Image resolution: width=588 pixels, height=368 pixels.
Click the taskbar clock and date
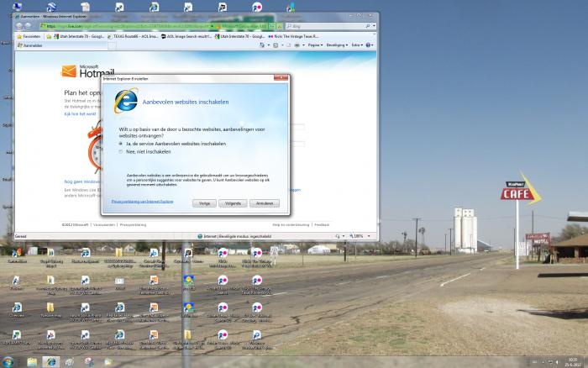click(x=573, y=361)
